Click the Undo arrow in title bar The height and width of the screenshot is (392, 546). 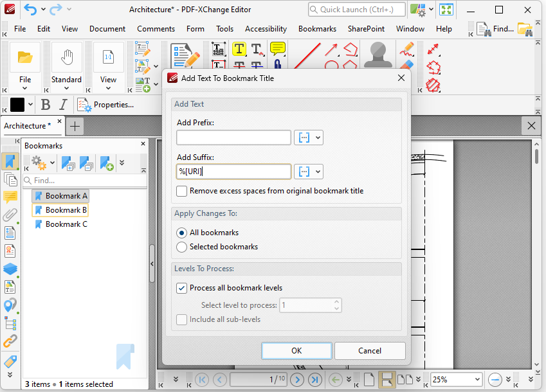pyautogui.click(x=30, y=10)
